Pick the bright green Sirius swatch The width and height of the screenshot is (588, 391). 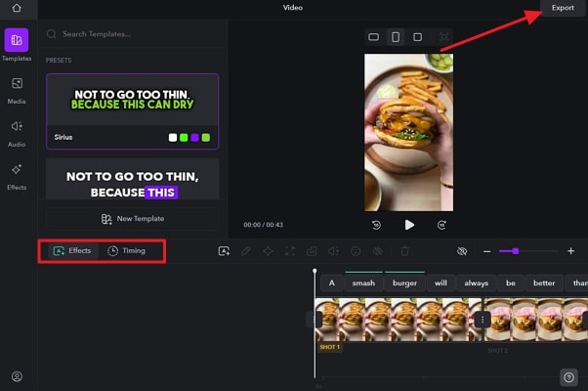(x=184, y=138)
